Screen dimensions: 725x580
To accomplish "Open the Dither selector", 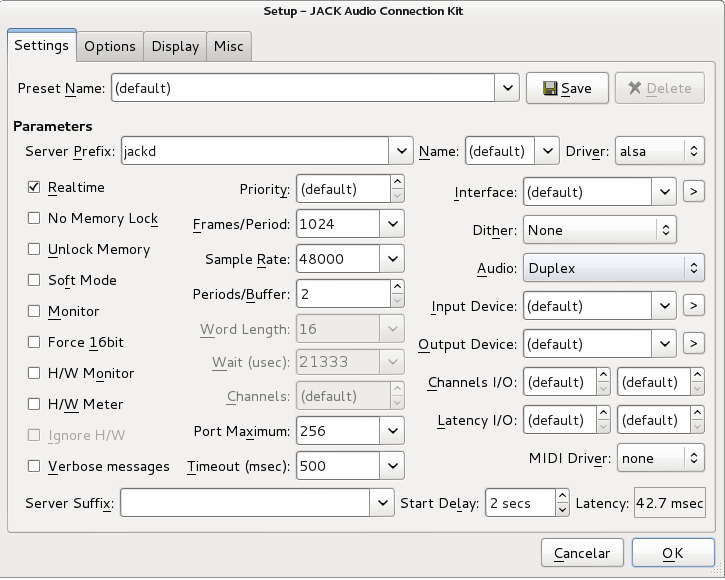I will point(600,230).
